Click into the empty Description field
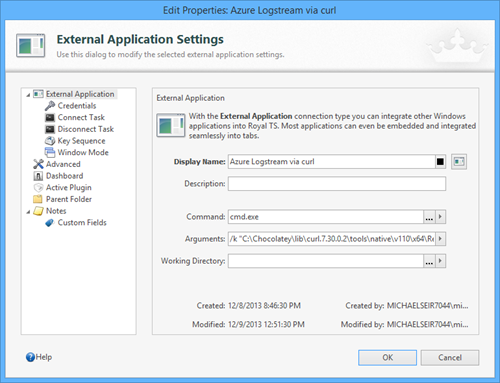Screen dimensions: 500x383 337,184
